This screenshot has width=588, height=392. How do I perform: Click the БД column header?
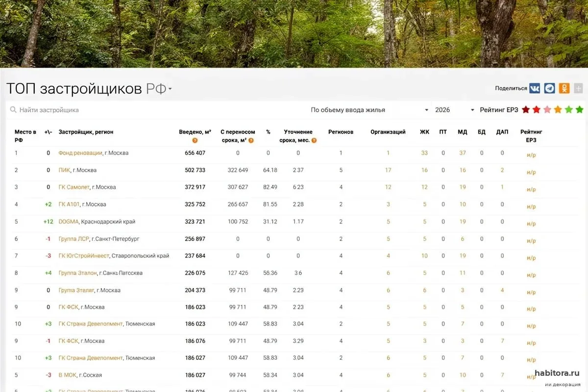[482, 132]
